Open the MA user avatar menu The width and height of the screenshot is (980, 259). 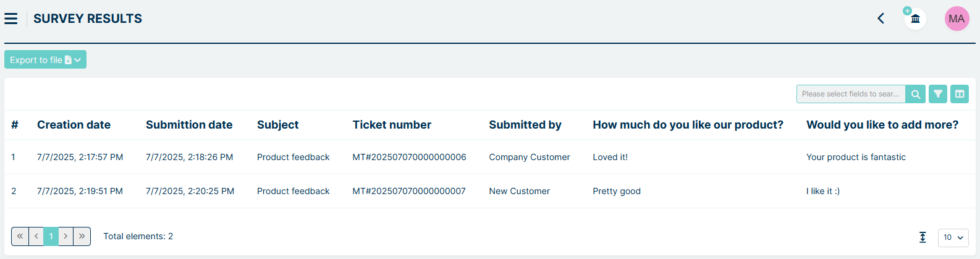coord(957,19)
